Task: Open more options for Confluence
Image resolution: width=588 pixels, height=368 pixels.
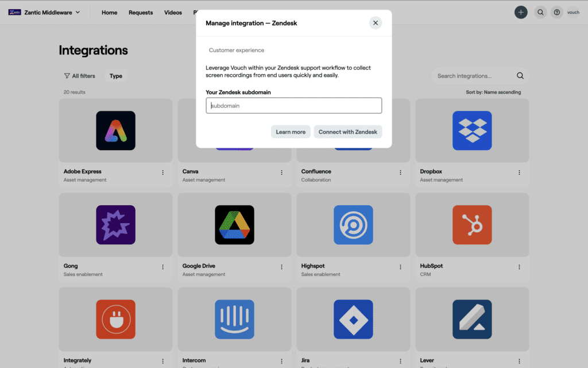Action: pyautogui.click(x=400, y=172)
